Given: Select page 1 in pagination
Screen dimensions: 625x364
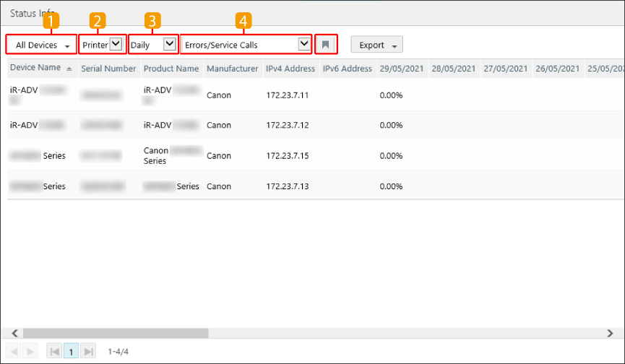Looking at the screenshot, I should tap(72, 352).
